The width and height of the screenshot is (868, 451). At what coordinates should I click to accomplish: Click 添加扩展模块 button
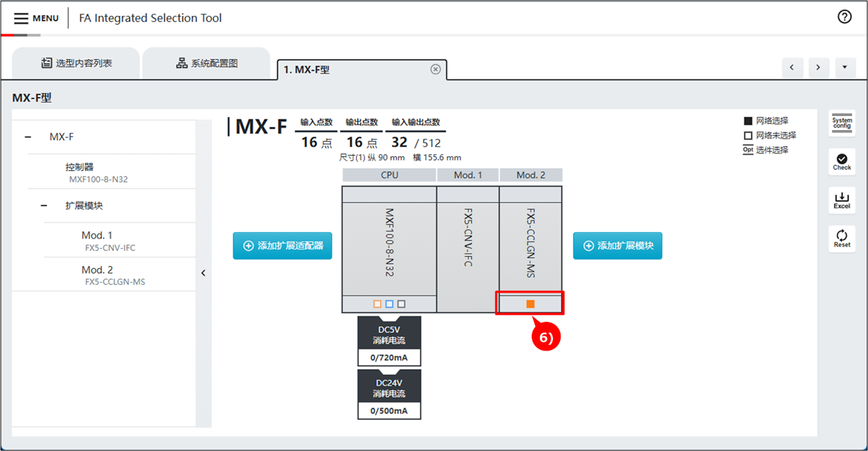(x=617, y=245)
